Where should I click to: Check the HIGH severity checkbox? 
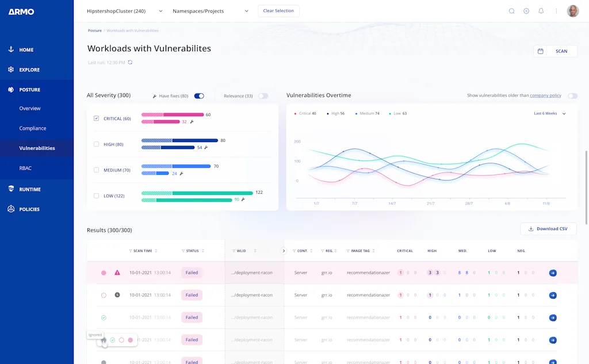[96, 144]
